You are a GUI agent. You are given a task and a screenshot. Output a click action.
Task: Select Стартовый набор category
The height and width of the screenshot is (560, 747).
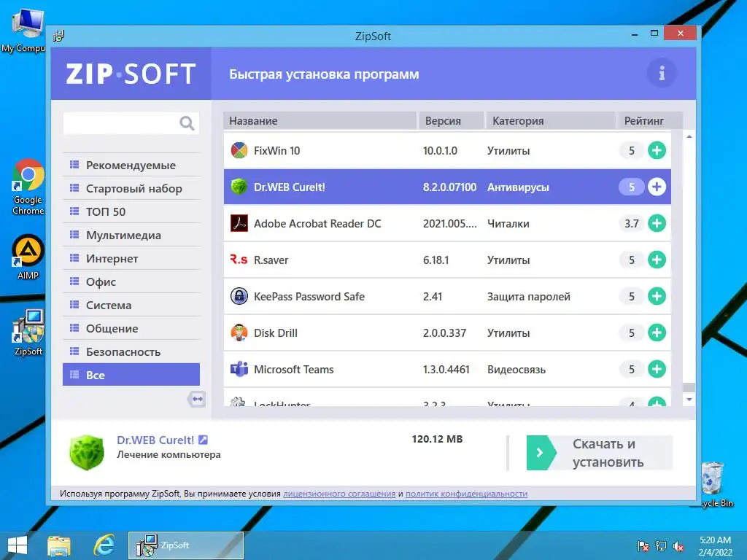[131, 189]
